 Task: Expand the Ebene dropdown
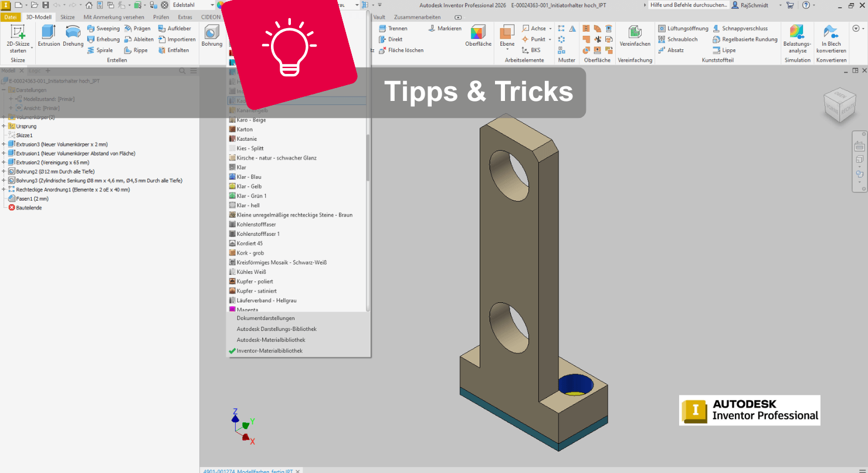(507, 50)
